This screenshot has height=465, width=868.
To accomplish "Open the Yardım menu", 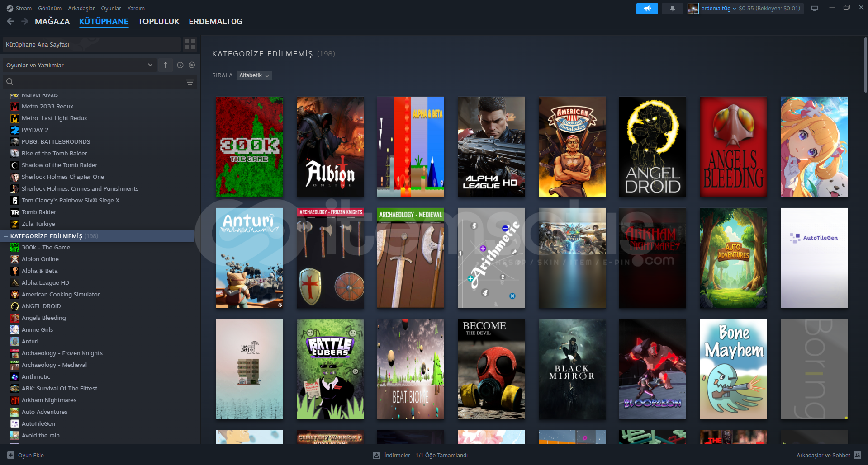I will [x=136, y=9].
